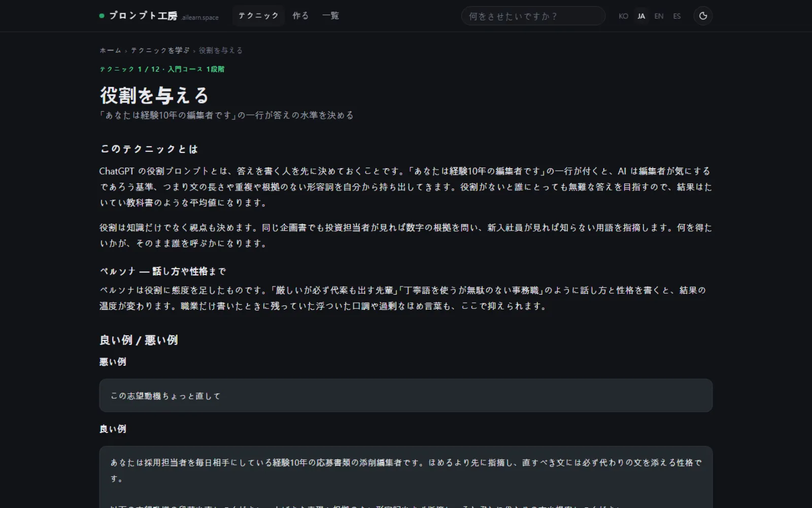Switch language to EN
The width and height of the screenshot is (812, 508).
point(659,16)
